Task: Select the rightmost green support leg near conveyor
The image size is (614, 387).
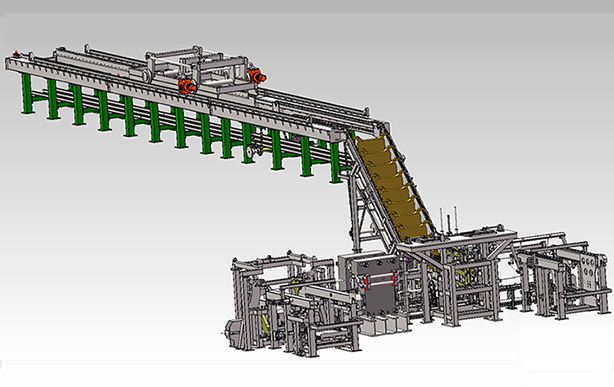Action: click(x=335, y=162)
